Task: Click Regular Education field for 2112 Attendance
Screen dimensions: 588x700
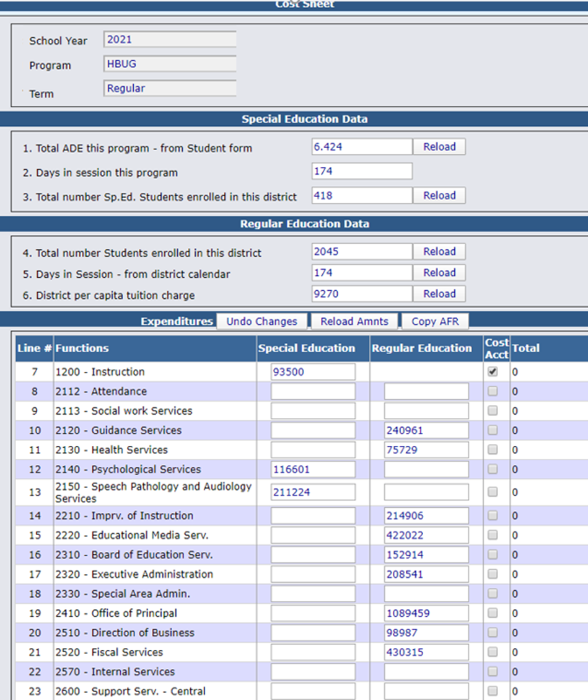Action: pyautogui.click(x=426, y=391)
